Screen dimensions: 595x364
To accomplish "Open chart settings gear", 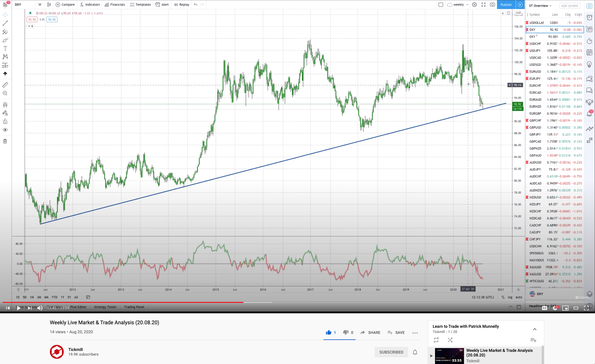I will 474,5.
